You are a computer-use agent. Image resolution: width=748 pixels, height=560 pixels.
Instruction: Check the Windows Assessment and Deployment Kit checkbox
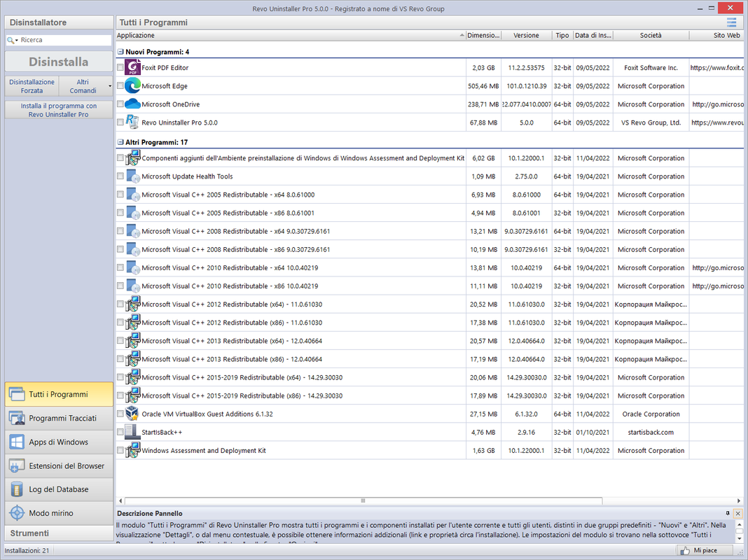[x=120, y=450]
